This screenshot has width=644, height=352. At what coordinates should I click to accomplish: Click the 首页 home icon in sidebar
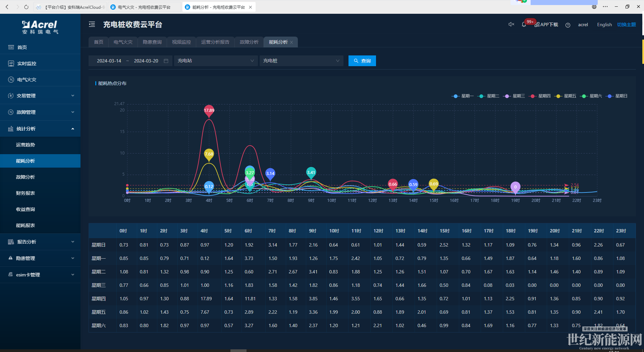click(x=11, y=47)
